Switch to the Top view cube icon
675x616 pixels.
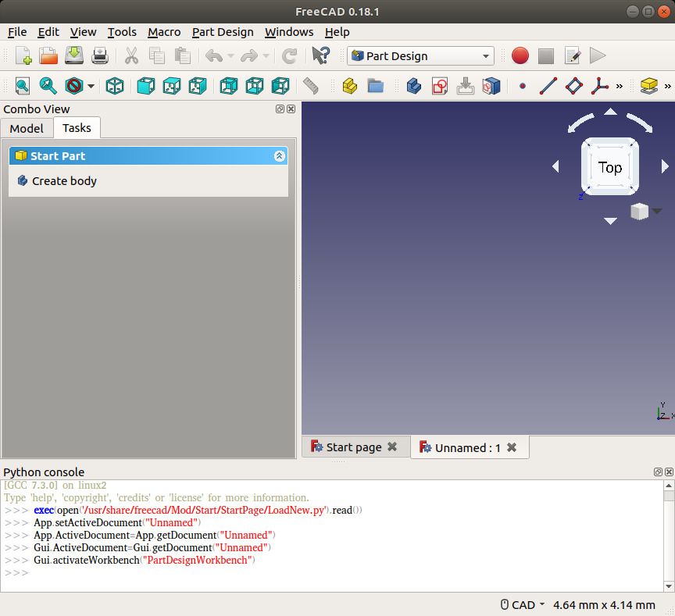coord(172,86)
